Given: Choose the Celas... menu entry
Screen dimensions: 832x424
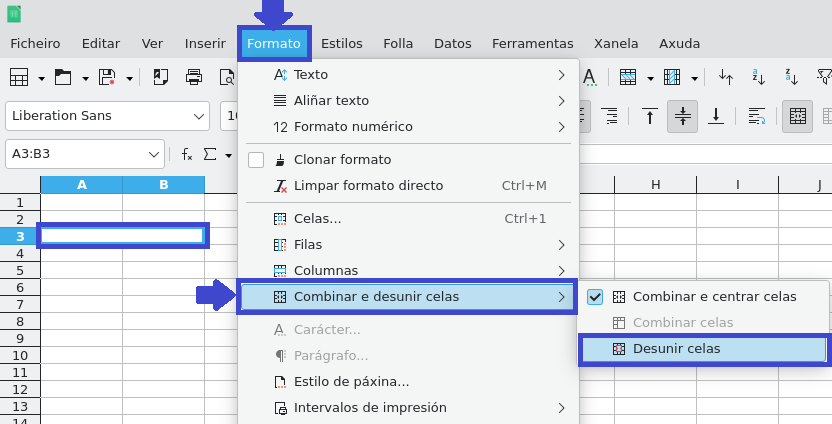Looking at the screenshot, I should (x=408, y=219).
